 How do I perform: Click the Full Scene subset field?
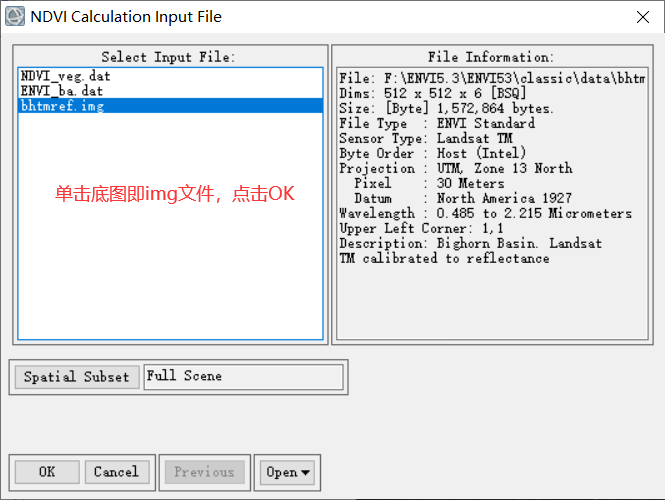(x=243, y=377)
